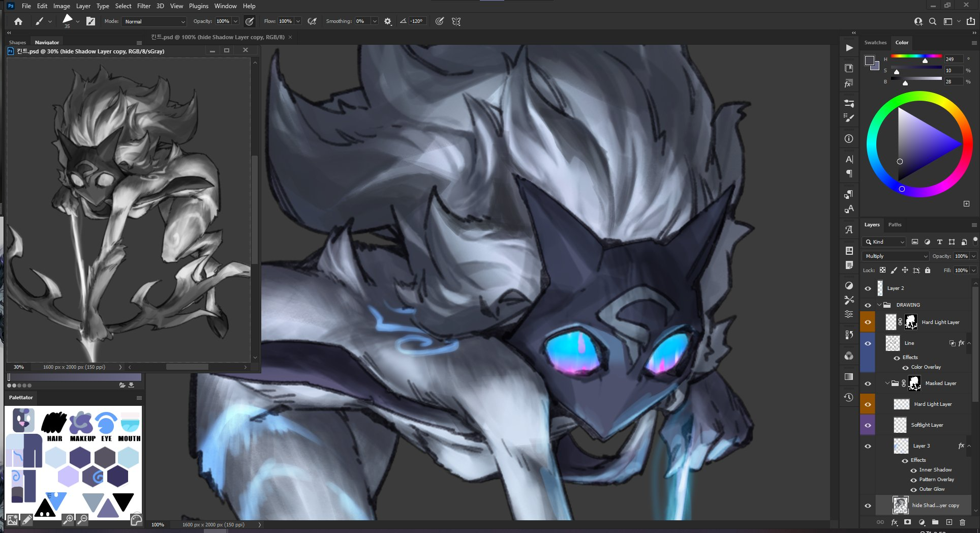The height and width of the screenshot is (533, 980).
Task: Click the hide Shadow Layer copy thumbnail
Action: click(x=901, y=506)
